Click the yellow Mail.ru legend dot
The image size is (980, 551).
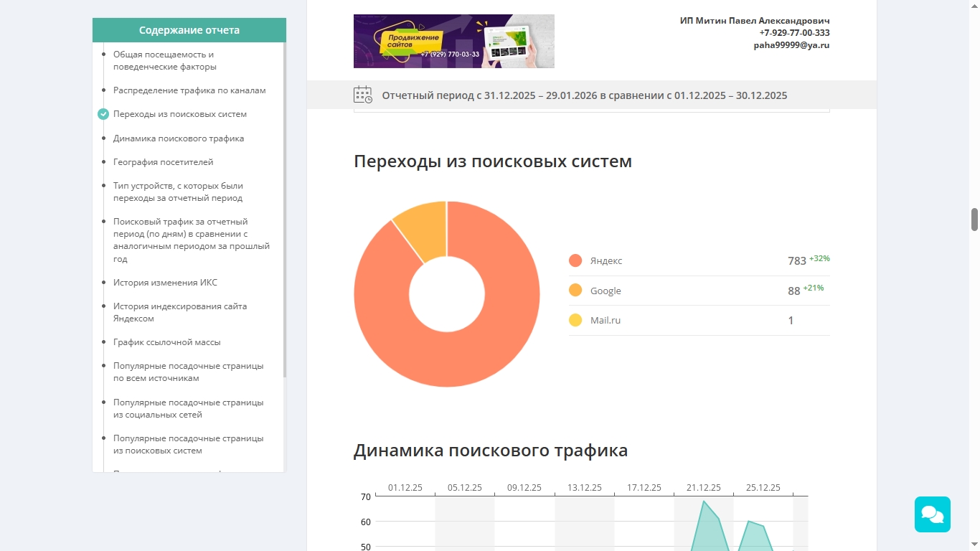pyautogui.click(x=575, y=320)
